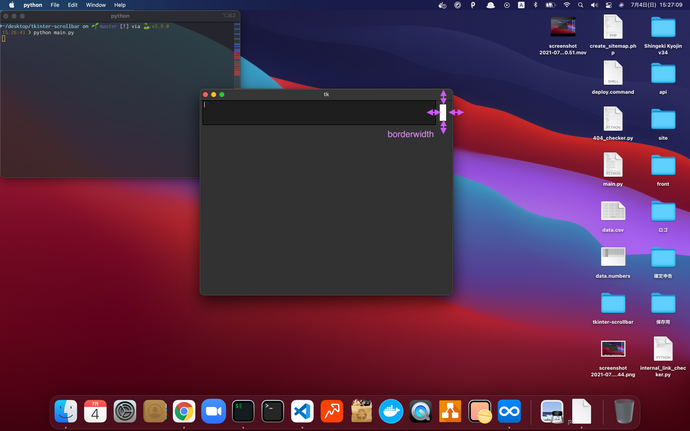Select internal_link_checker.py on the desktop
The image size is (690, 431).
[x=663, y=357]
